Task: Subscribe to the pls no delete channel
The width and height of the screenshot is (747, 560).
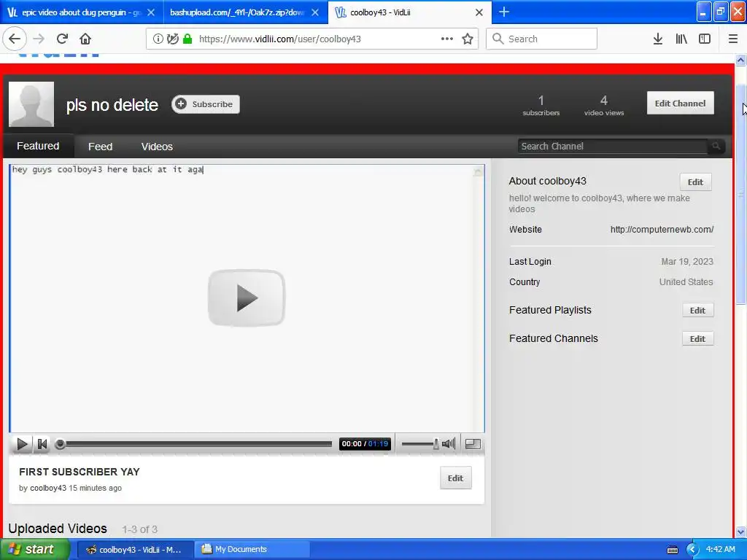Action: [x=206, y=104]
